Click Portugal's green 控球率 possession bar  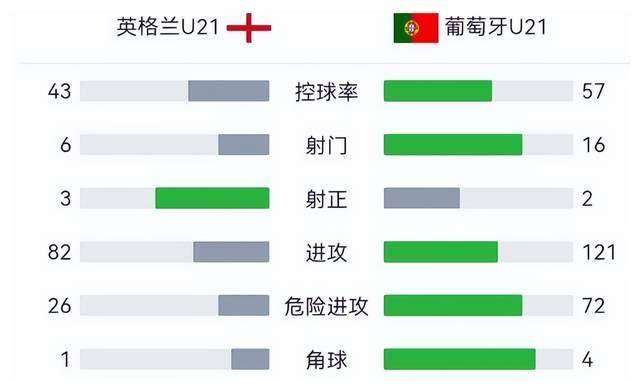click(x=438, y=91)
